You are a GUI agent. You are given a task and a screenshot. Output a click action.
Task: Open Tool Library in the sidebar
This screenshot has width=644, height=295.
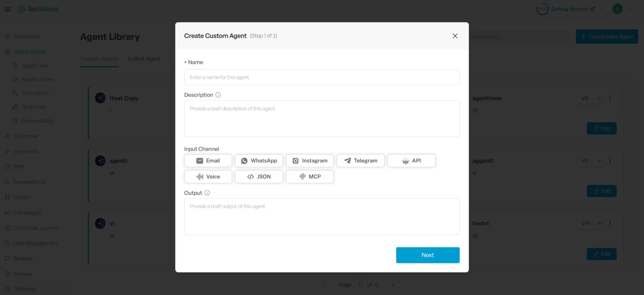[x=31, y=93]
